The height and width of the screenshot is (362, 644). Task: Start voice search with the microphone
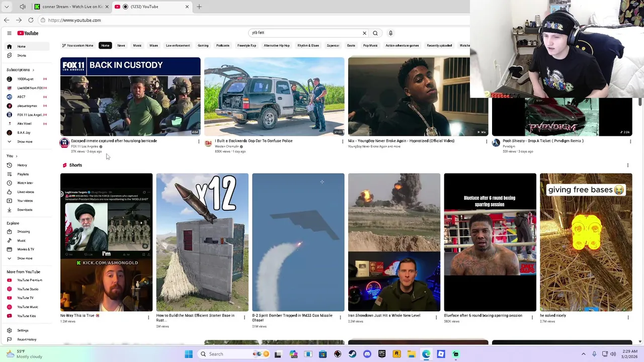390,33
